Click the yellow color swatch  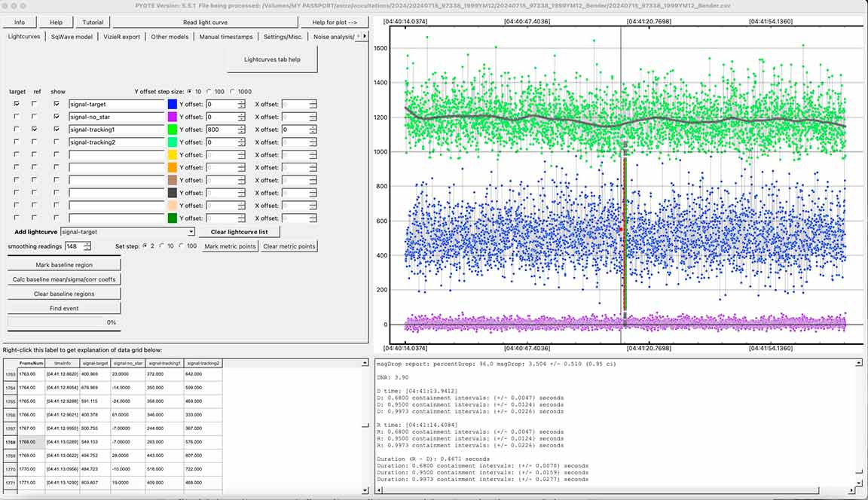[x=172, y=155]
